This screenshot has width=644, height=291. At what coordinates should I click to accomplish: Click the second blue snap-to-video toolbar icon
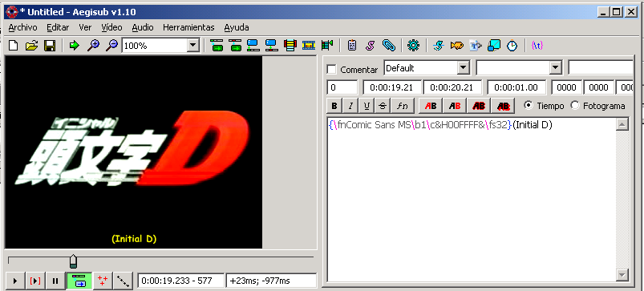point(272,46)
